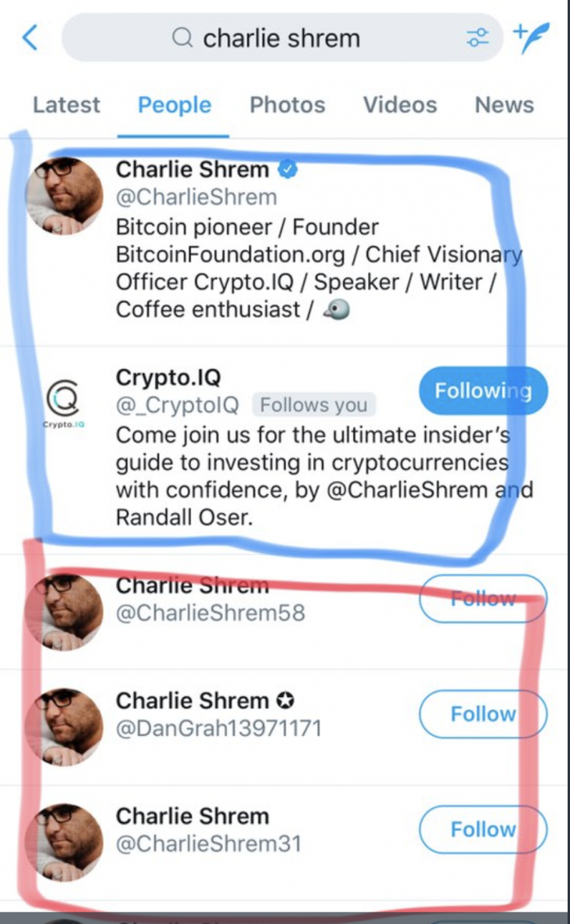The image size is (570, 924).
Task: Switch to the Latest tab
Action: tap(66, 105)
